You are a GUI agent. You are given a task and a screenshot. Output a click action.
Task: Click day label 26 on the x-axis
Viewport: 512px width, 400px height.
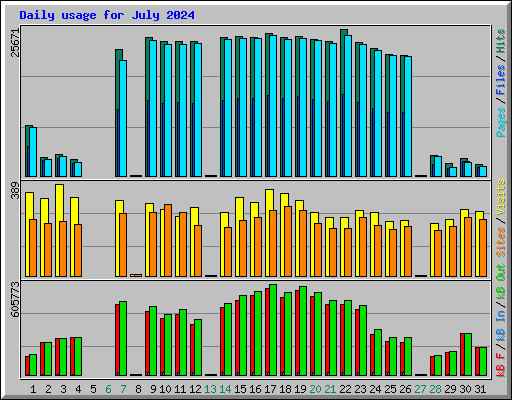405,389
